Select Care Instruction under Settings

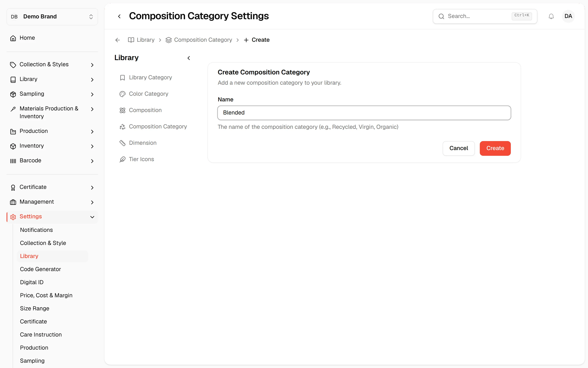tap(41, 335)
